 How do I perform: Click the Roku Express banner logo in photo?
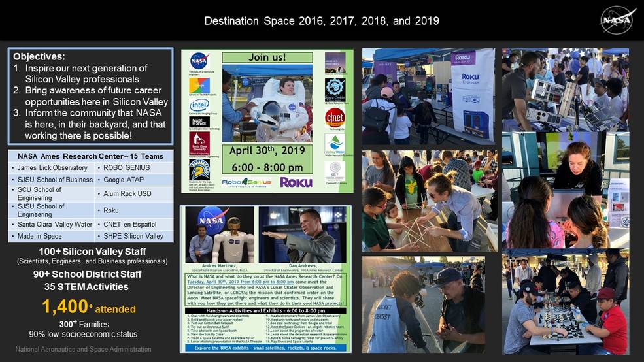pos(471,78)
